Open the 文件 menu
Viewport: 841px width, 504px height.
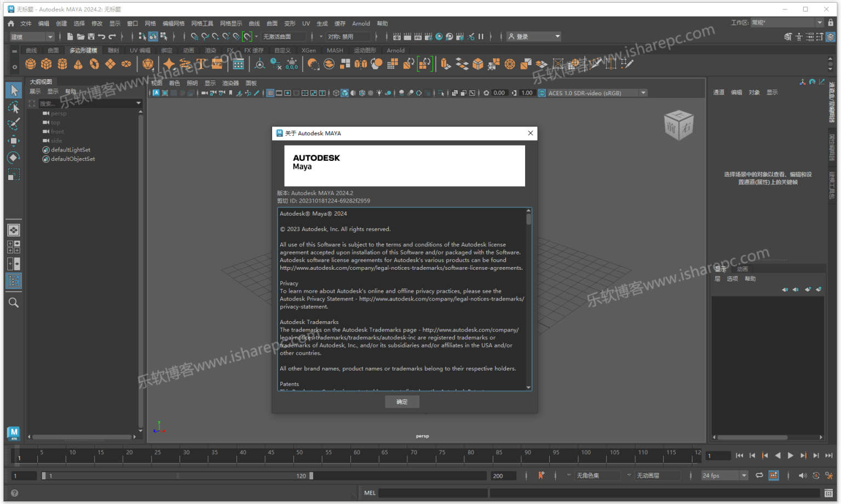pos(26,24)
